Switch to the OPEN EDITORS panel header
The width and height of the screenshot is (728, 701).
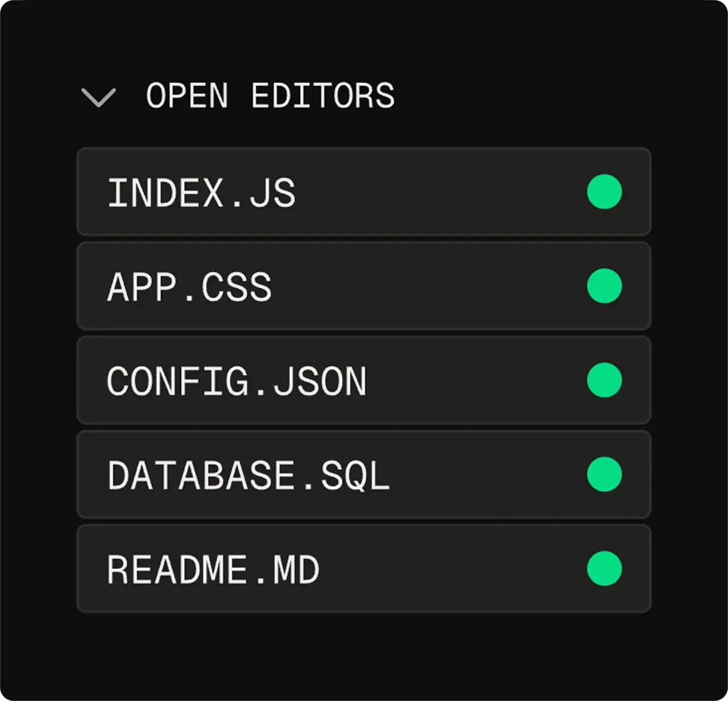point(271,96)
